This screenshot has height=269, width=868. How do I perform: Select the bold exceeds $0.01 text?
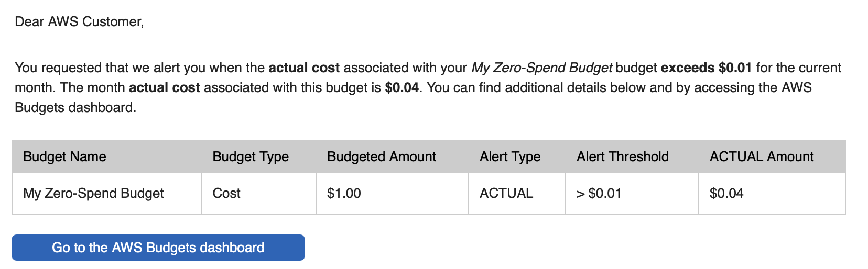tap(706, 68)
